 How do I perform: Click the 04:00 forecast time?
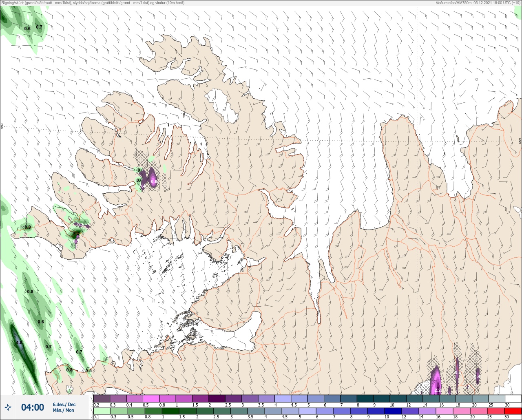coord(33,407)
